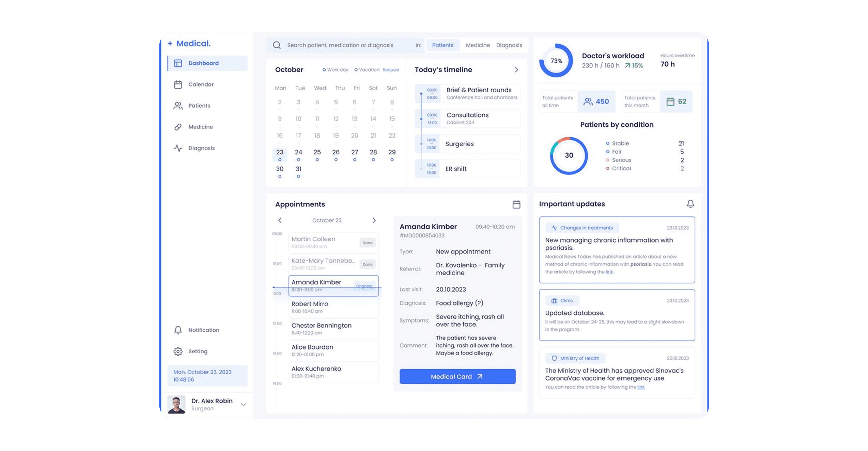Open Brief & Patient rounds timeline entry
Screen dimensions: 868x451
click(x=468, y=94)
